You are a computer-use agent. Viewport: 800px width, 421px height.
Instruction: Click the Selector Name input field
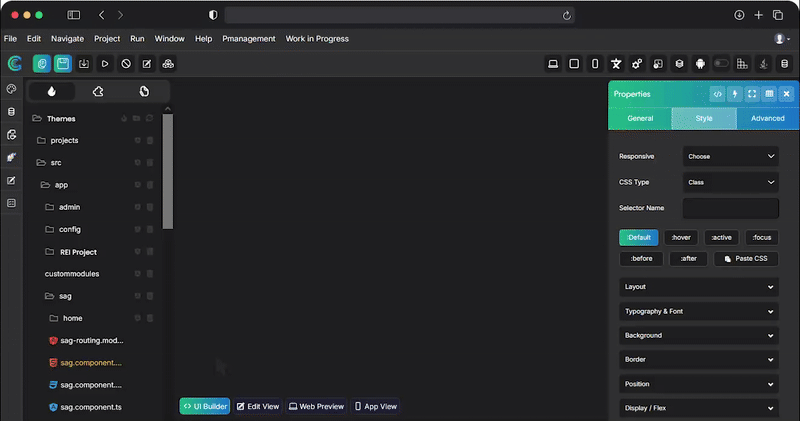(x=730, y=208)
